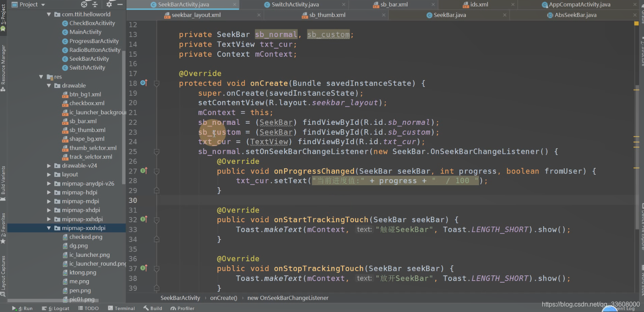Open the Run tool window
The height and width of the screenshot is (312, 644).
point(23,308)
